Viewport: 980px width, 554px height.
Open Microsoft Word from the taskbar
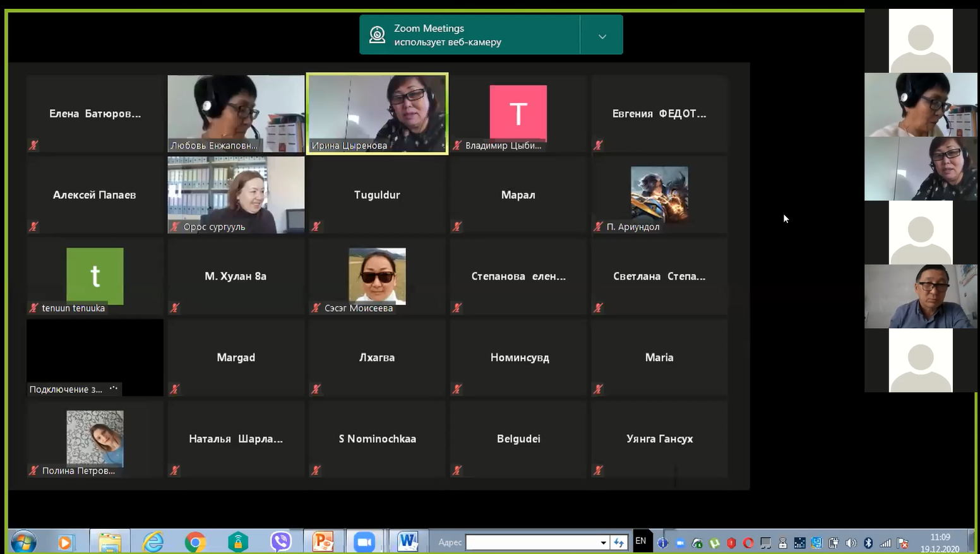(x=407, y=541)
